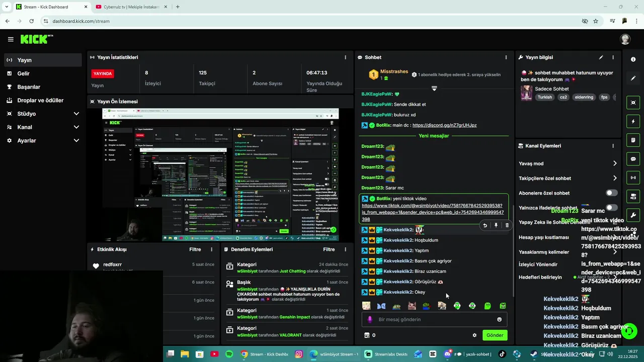This screenshot has width=644, height=362.
Task: Click Yasaklanmış kelimeler channel action
Action: click(x=544, y=252)
